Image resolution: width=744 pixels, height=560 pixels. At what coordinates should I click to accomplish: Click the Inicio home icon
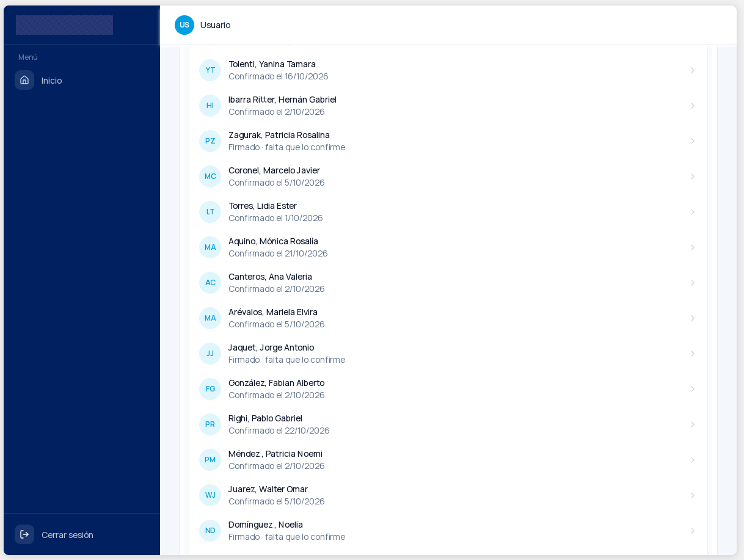click(x=24, y=80)
